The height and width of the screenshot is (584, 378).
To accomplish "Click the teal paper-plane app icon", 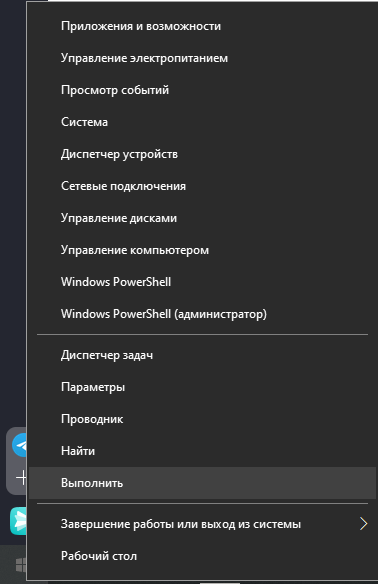I will (19, 521).
